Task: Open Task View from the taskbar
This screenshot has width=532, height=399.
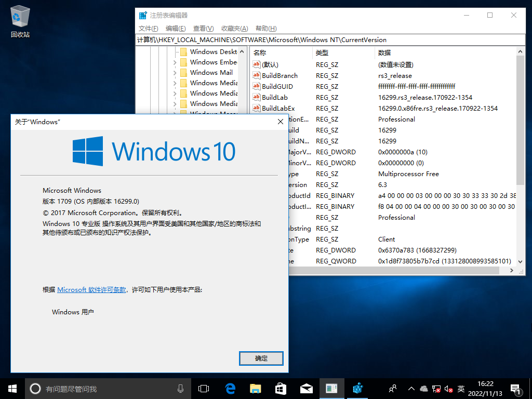Action: [204, 389]
